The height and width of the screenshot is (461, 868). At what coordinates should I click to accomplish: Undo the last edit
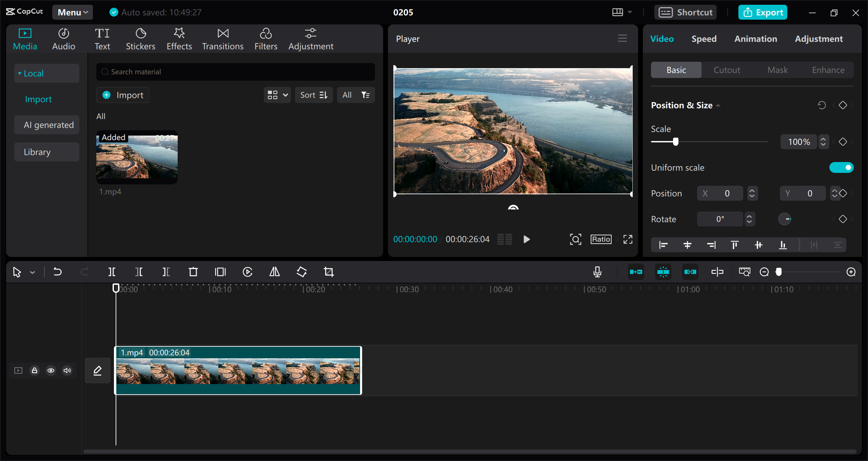[58, 272]
